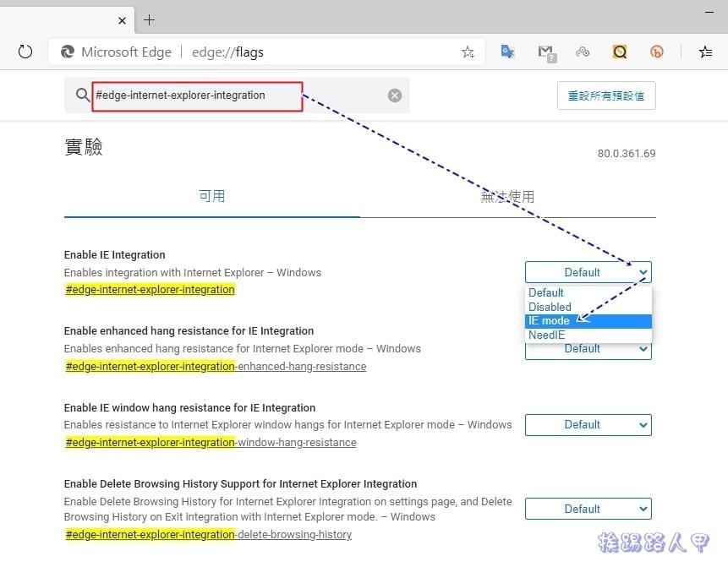Viewport: 728px width, 567px height.
Task: Click the 實驗 page title
Action: click(x=84, y=147)
